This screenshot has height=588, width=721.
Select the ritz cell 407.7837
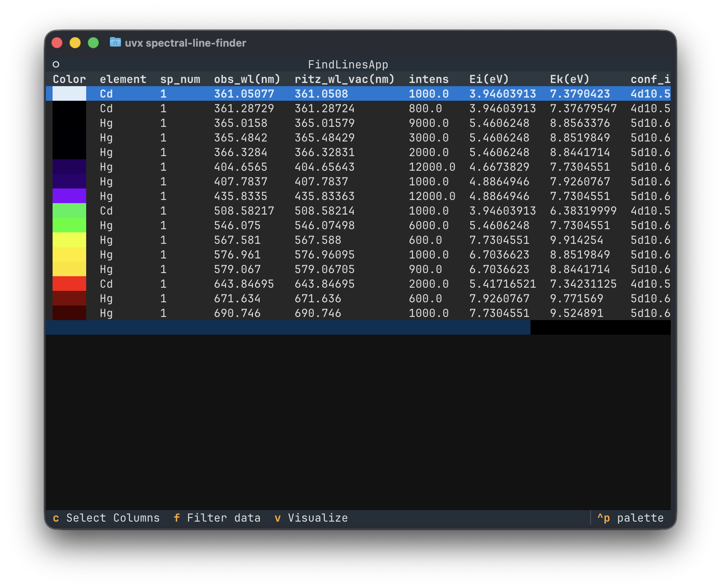321,181
